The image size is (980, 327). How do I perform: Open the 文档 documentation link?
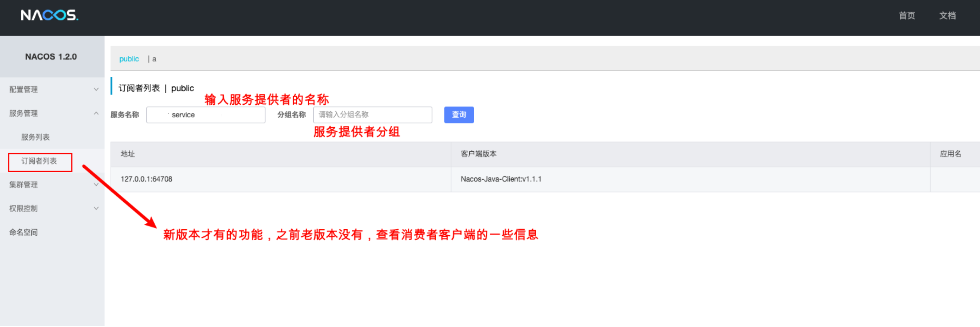[947, 16]
